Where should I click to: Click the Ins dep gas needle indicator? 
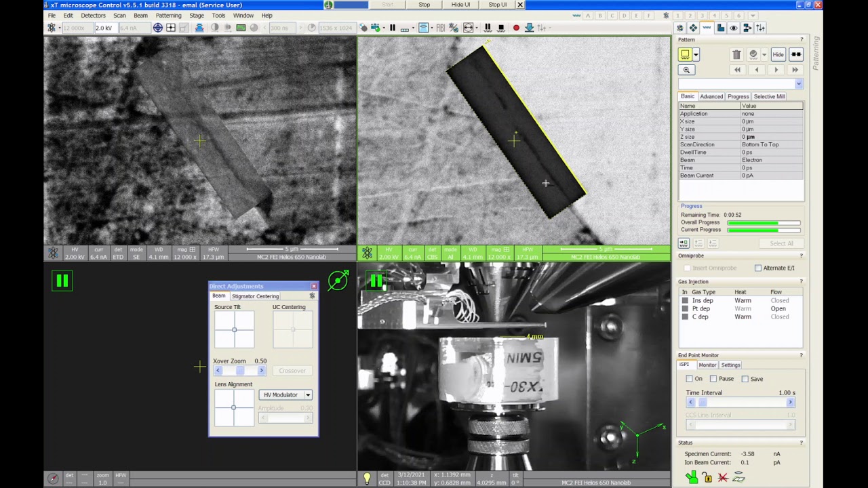coord(685,300)
